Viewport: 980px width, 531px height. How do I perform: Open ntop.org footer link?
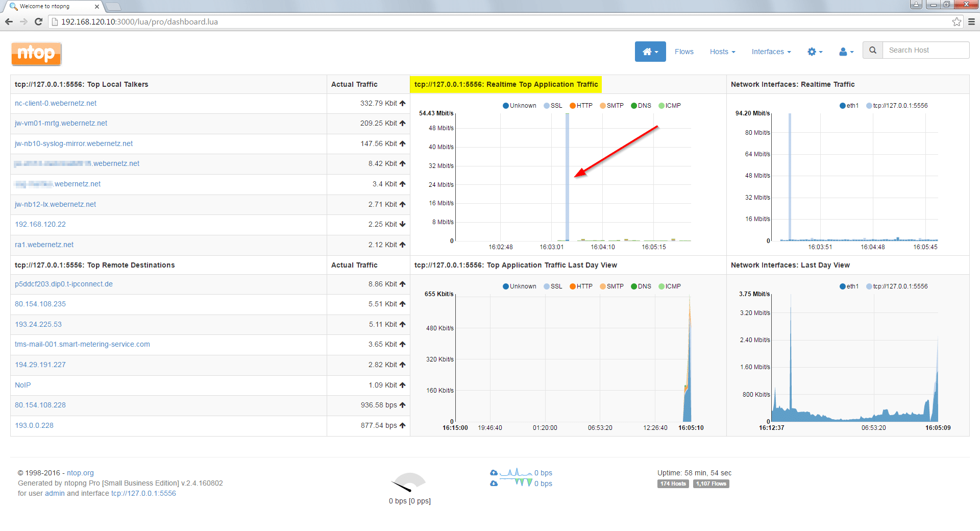80,473
